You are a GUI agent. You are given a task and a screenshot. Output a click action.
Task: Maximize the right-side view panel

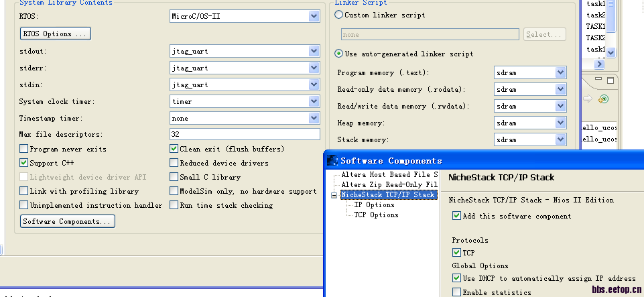tap(610, 80)
